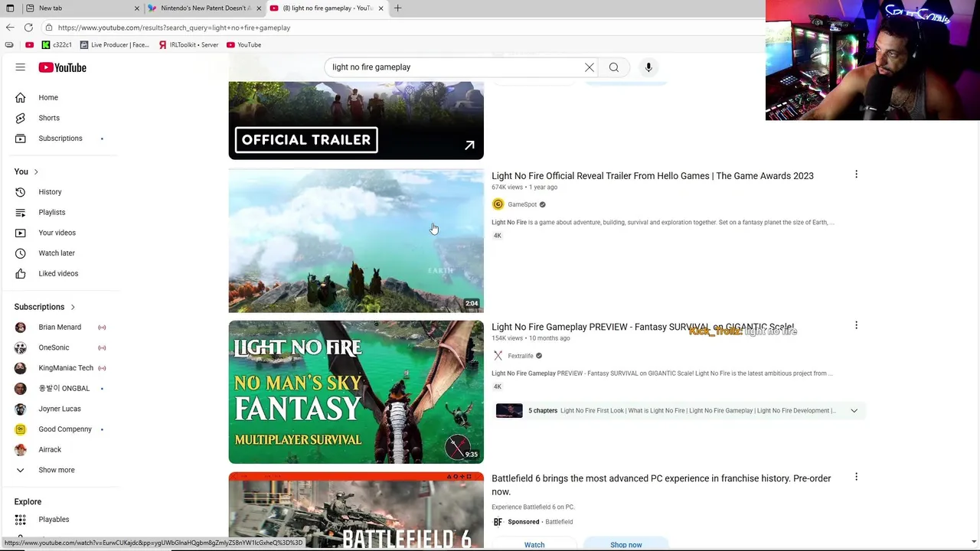Open Light No Fire Gameplay PREVIEW title
The width and height of the screenshot is (980, 551).
coord(642,327)
